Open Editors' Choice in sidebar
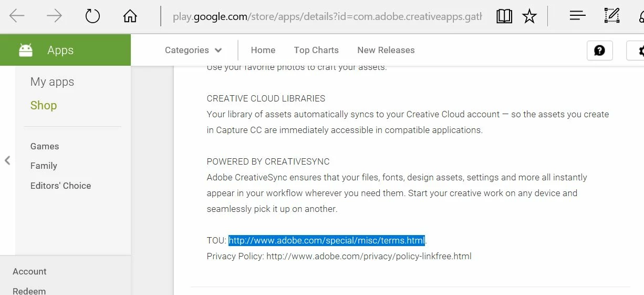Viewport: 644px width, 295px height. (x=61, y=186)
